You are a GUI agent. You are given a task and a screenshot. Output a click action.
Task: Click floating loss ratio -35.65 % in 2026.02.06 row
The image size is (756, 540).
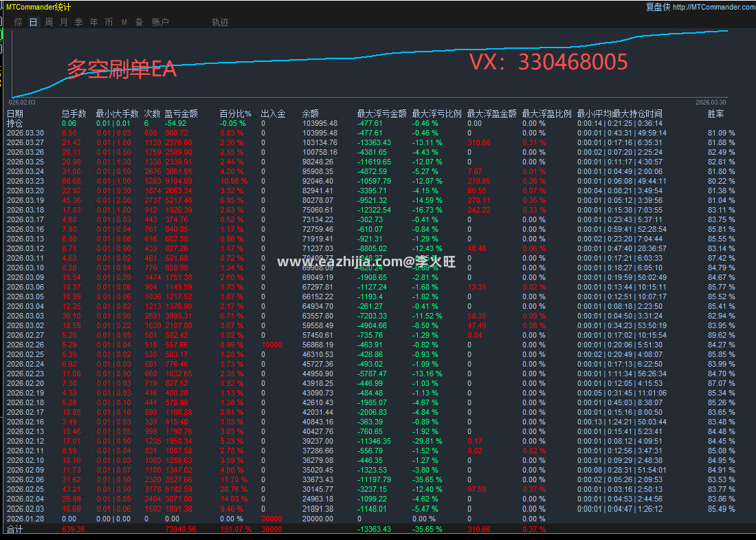click(427, 479)
